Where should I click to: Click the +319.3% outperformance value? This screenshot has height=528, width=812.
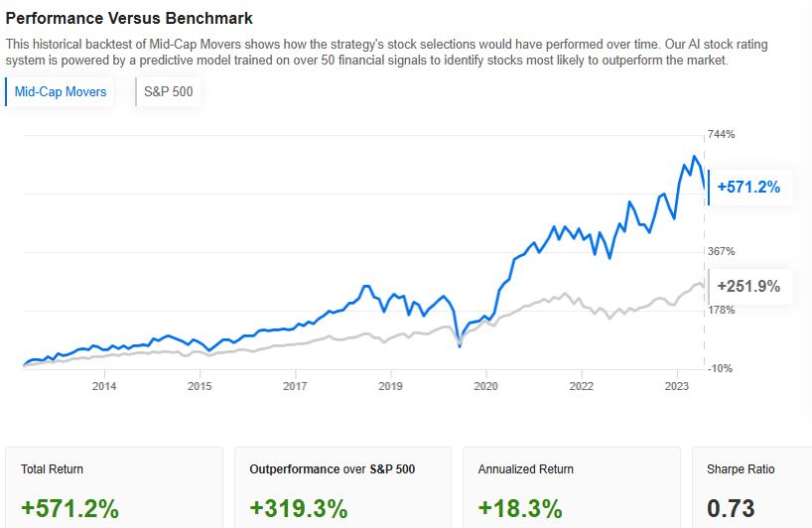click(x=299, y=508)
